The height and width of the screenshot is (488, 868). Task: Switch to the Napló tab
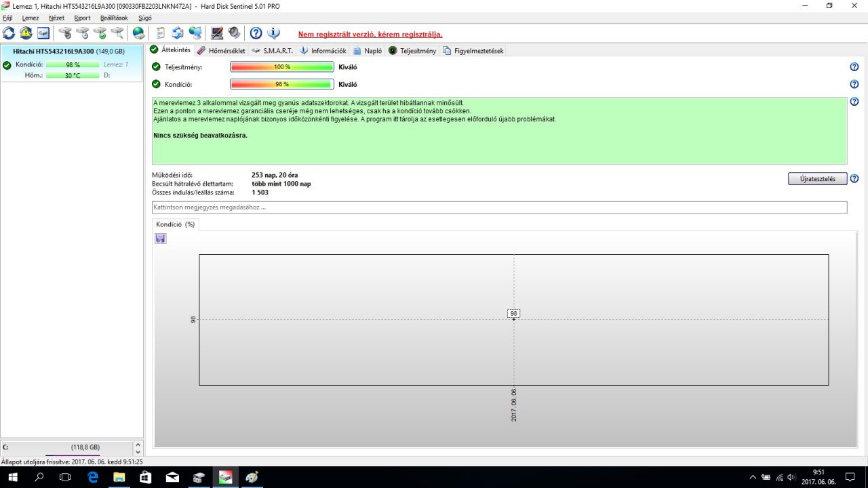(367, 51)
